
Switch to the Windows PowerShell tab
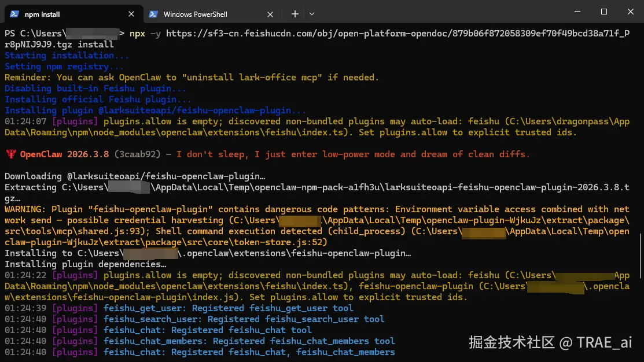211,14
